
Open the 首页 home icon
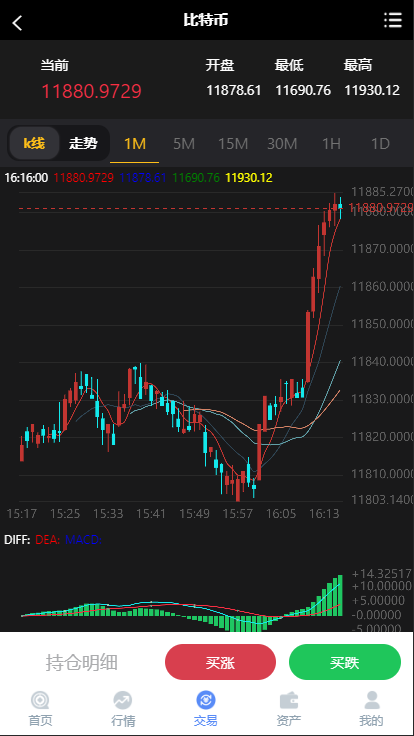coord(40,701)
